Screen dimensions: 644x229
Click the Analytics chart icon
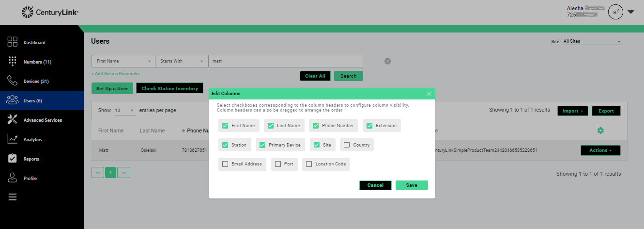[x=13, y=139]
